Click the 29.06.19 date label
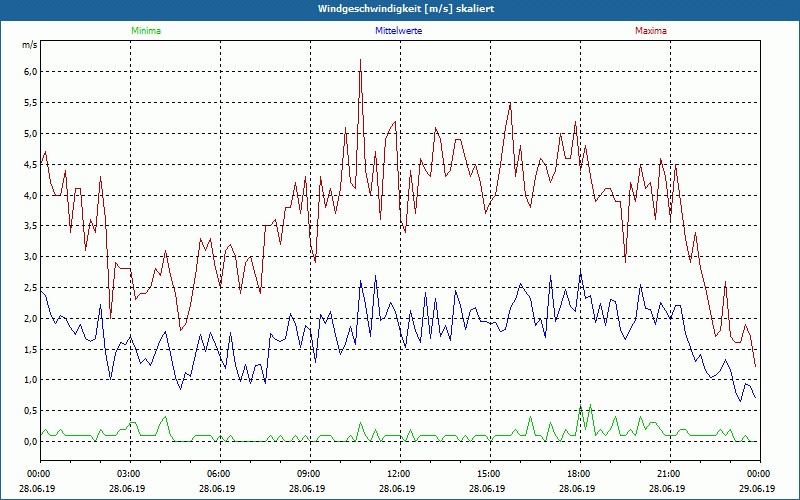 click(x=759, y=489)
